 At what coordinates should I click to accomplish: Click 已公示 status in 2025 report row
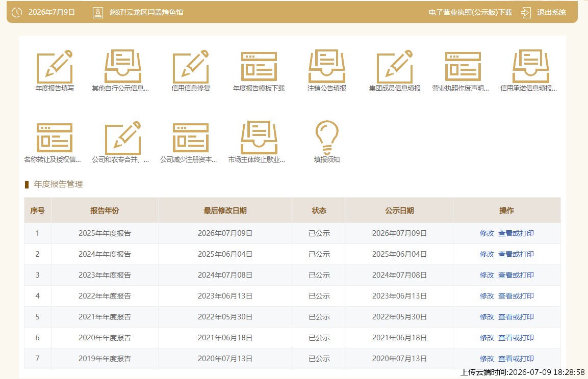pos(319,233)
